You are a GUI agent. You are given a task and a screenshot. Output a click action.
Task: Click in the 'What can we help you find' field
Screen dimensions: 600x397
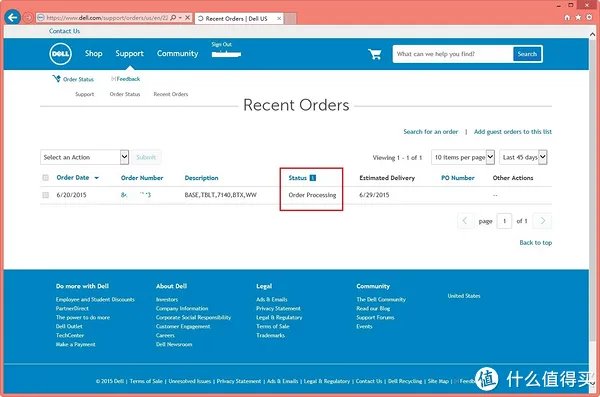(453, 54)
